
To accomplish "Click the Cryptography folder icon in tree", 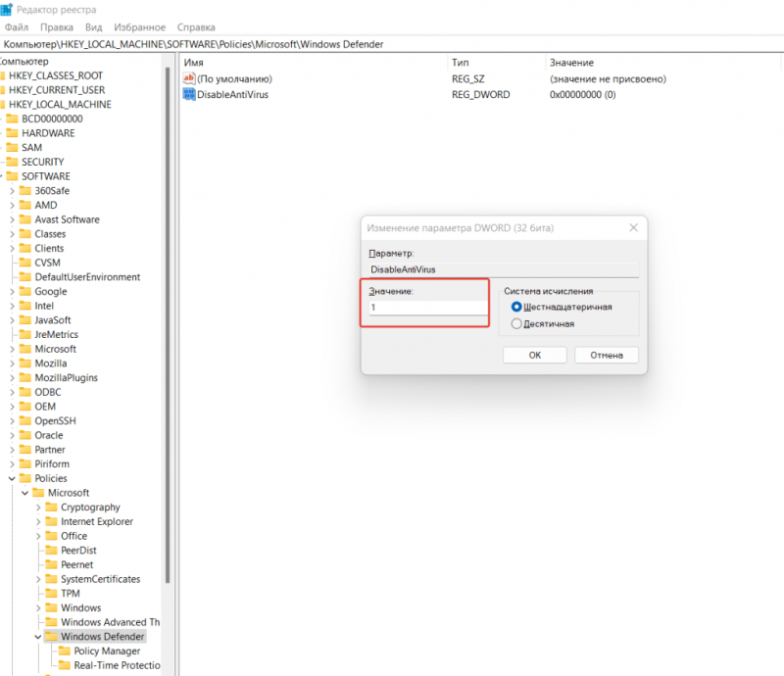I will (51, 507).
